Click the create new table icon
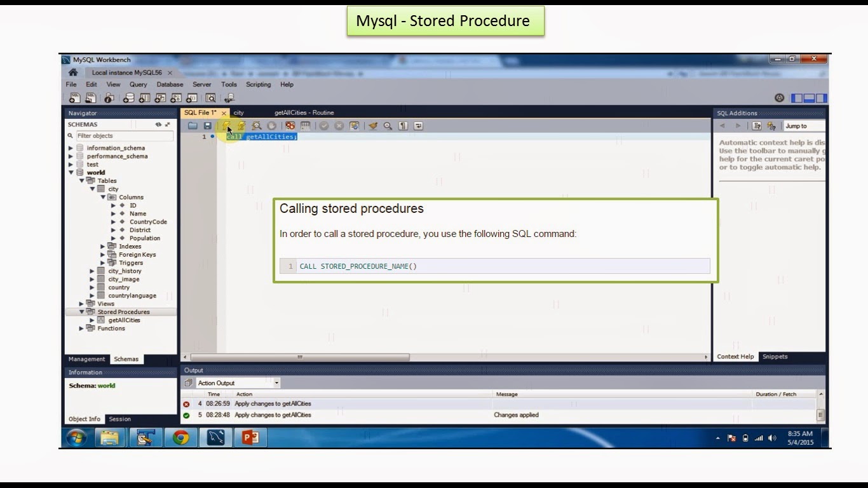The width and height of the screenshot is (868, 488). pos(145,98)
